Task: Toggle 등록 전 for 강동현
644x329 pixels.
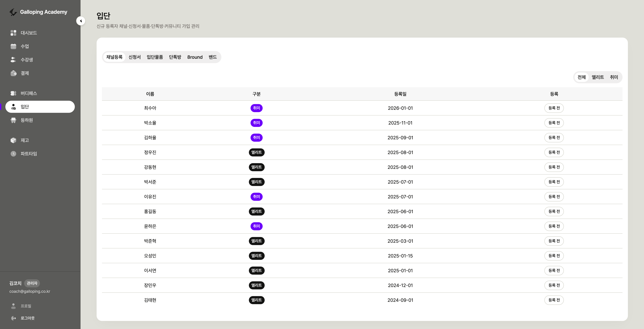Action: click(x=554, y=167)
